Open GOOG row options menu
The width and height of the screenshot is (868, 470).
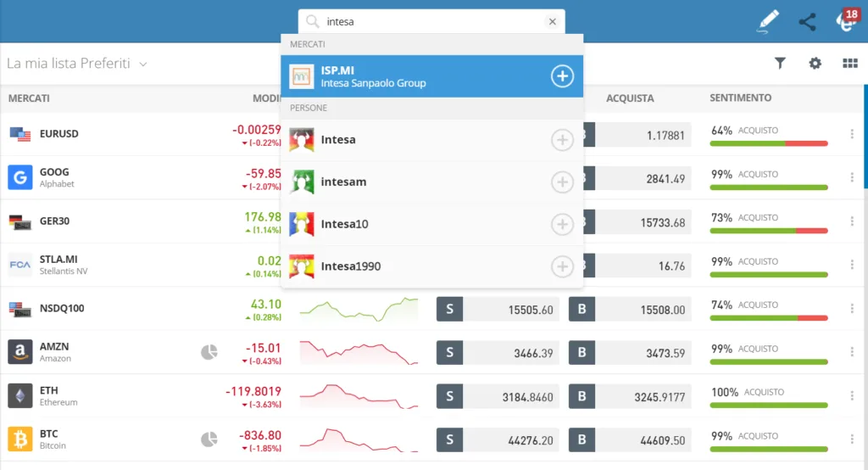click(x=852, y=177)
